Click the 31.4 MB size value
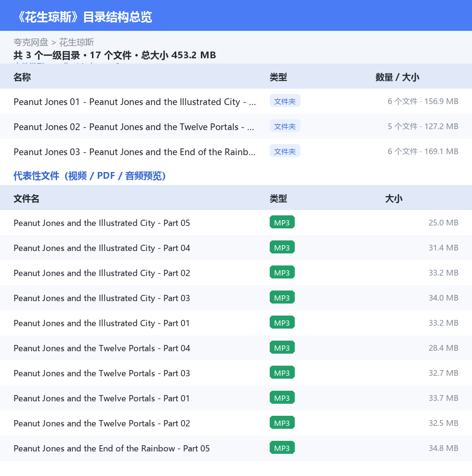The image size is (472, 476). tap(443, 248)
